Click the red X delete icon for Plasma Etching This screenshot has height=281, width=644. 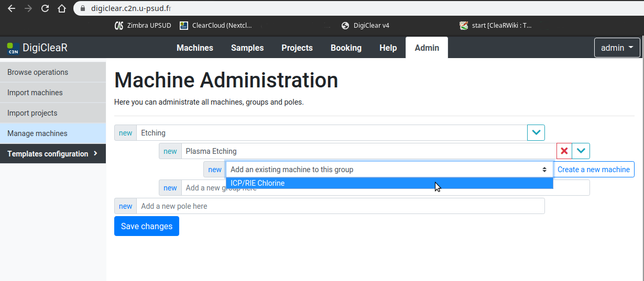(564, 151)
